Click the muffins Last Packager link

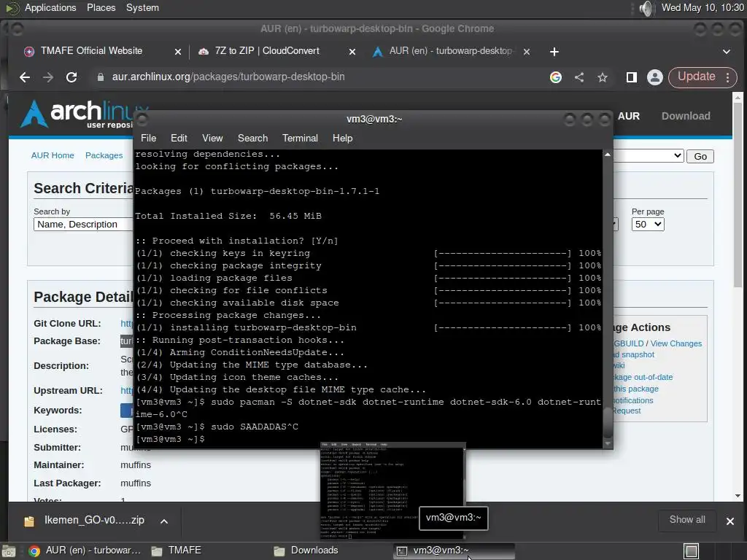coord(136,483)
